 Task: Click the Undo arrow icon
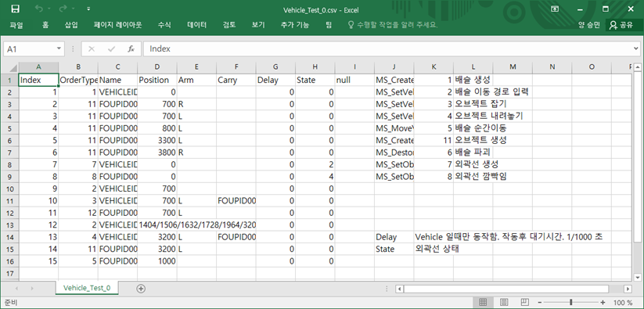tap(38, 9)
